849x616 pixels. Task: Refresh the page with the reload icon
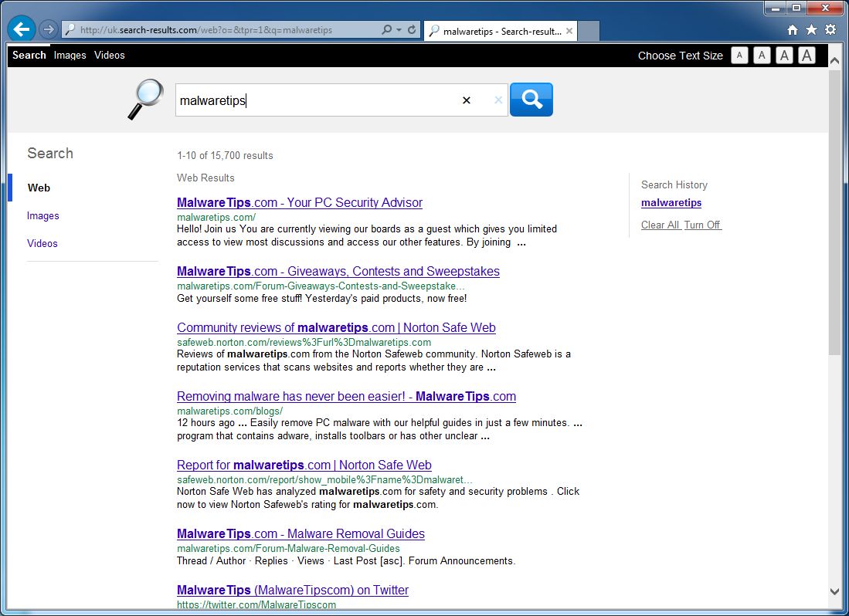point(412,30)
